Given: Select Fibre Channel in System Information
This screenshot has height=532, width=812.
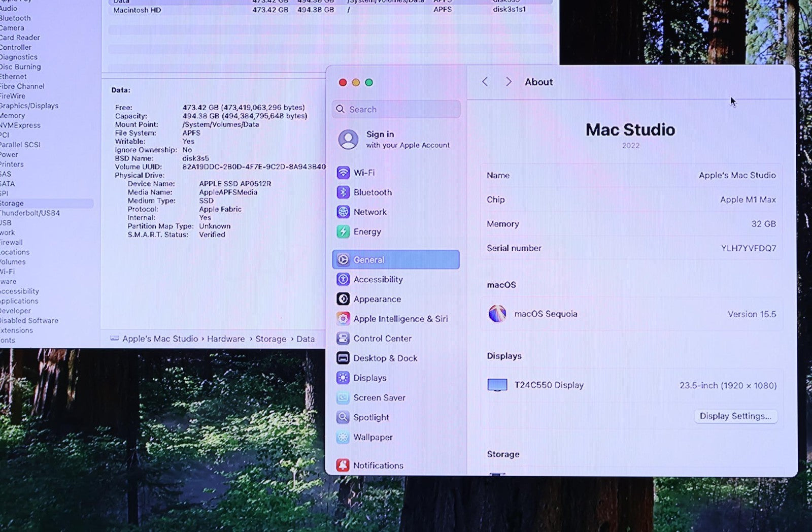Looking at the screenshot, I should pos(22,86).
